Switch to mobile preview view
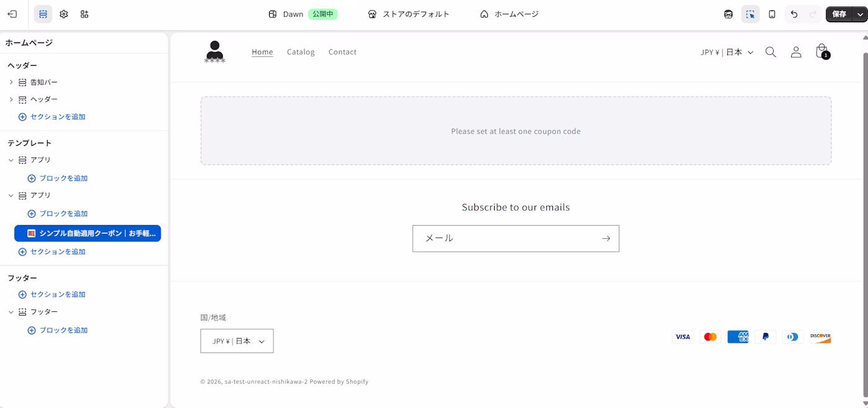This screenshot has height=408, width=868. (772, 14)
